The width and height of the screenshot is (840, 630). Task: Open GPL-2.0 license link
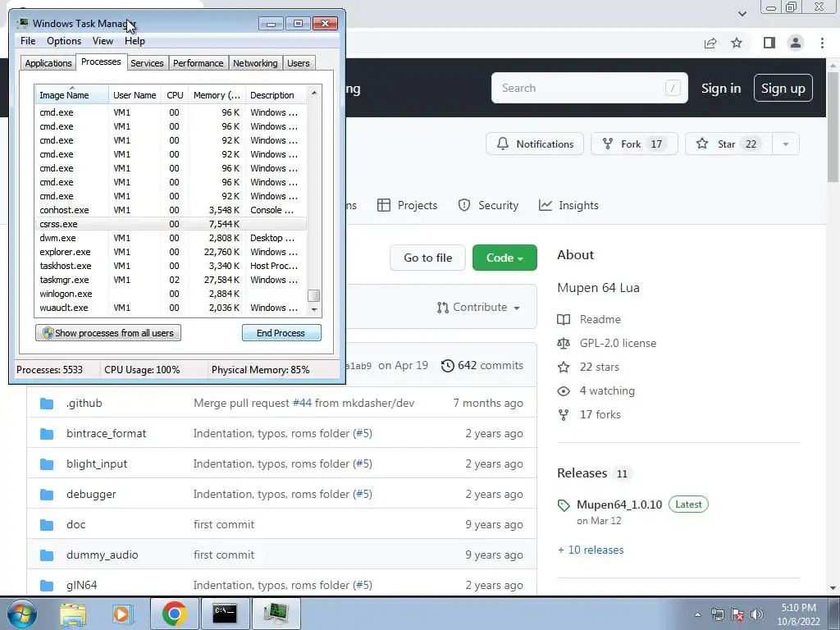tap(618, 343)
